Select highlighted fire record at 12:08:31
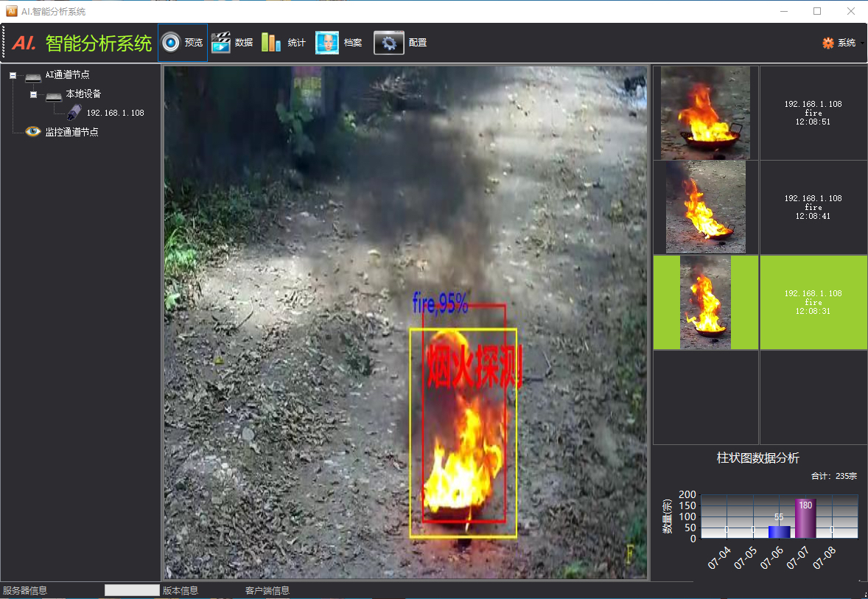 (x=813, y=302)
